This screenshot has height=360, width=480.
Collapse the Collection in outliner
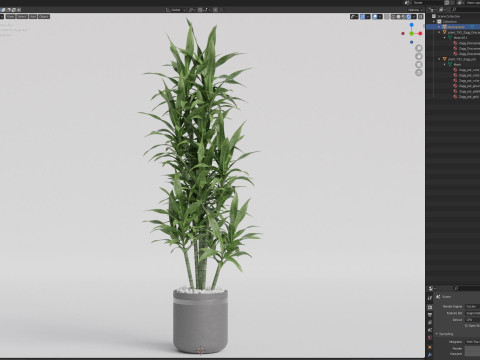(434, 22)
